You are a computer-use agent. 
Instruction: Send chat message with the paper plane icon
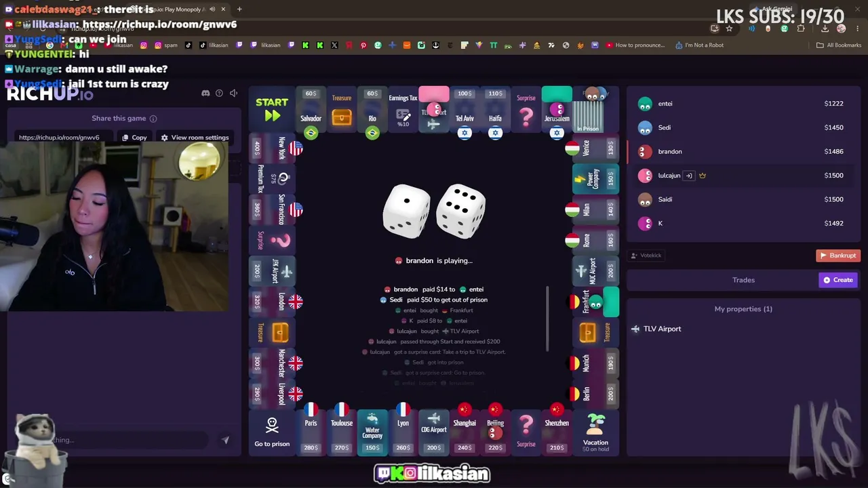225,440
